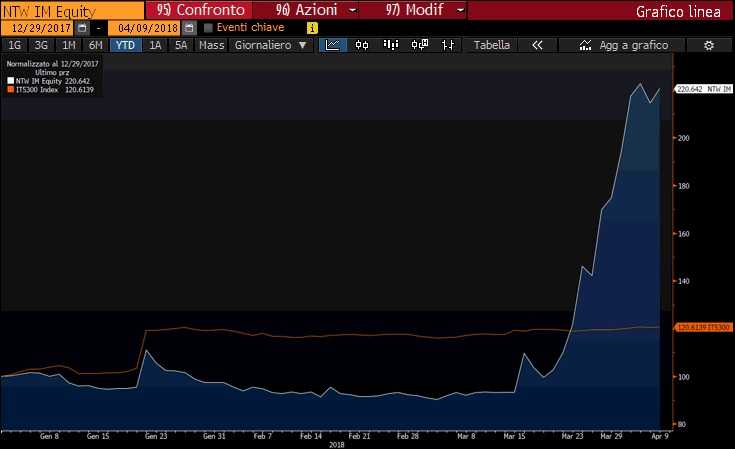Toggle the ITS300 Index legend box

[x=10, y=89]
